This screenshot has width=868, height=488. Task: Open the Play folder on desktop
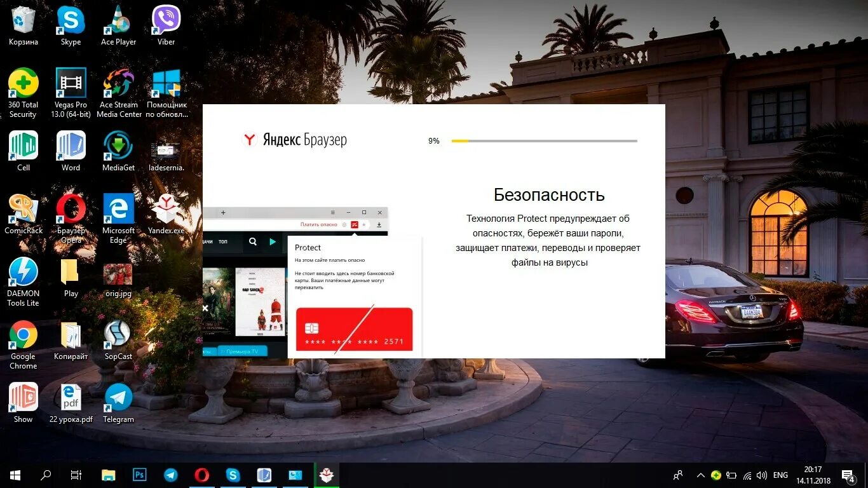(71, 277)
